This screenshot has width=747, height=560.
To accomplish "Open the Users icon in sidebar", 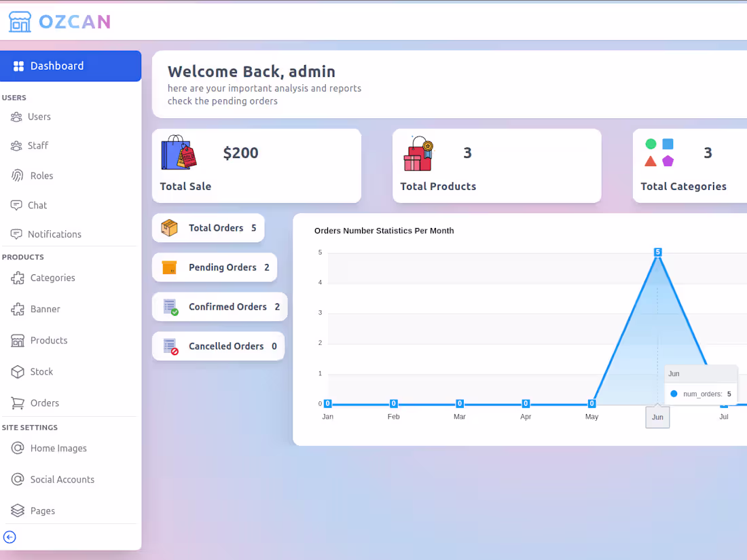I will click(17, 116).
